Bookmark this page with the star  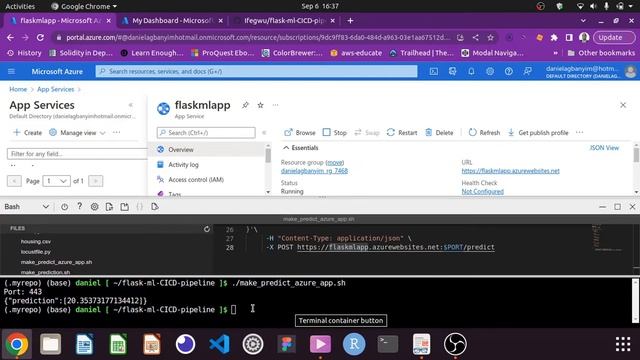491,37
